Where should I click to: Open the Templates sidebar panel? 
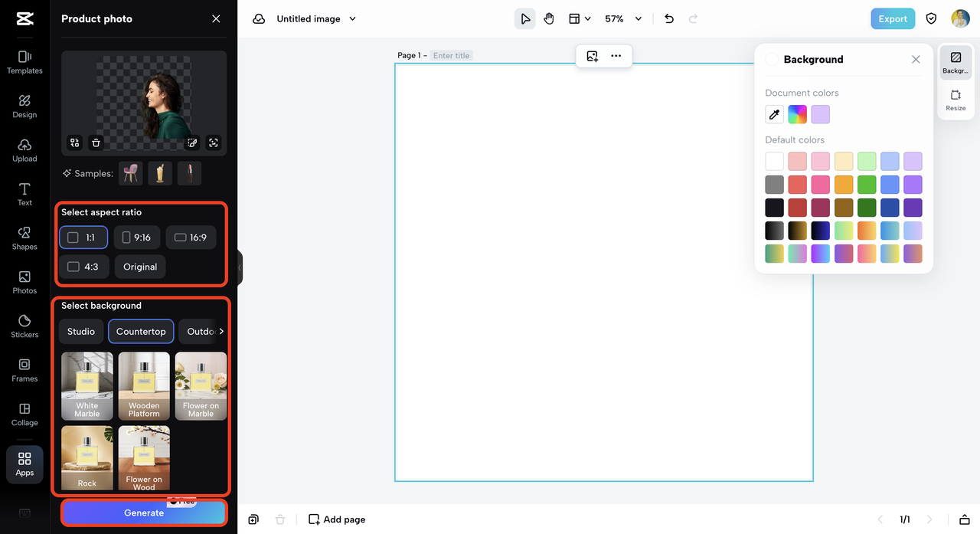[24, 62]
